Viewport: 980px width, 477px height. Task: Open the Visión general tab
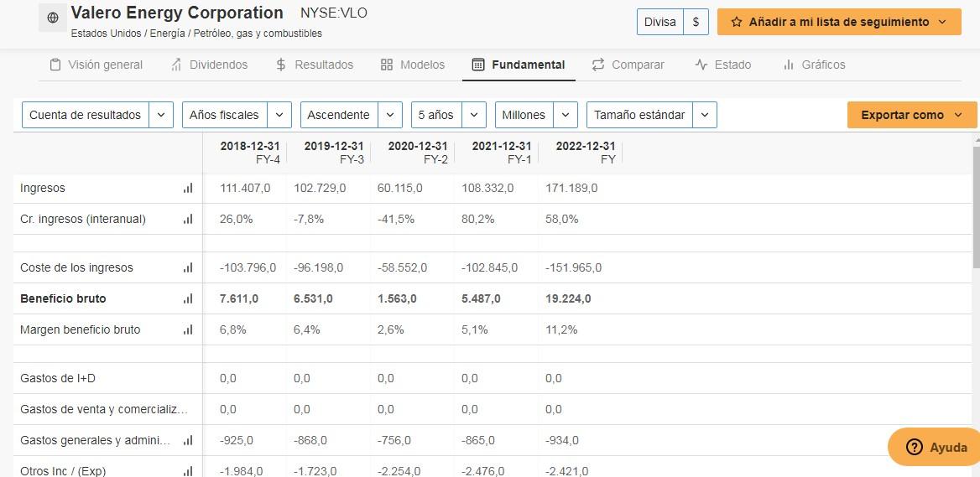96,65
